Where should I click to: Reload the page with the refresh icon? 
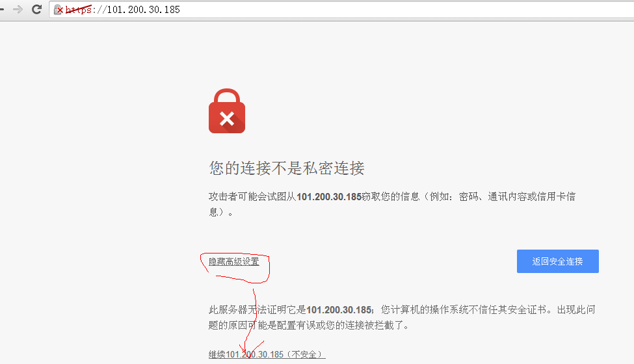[x=37, y=9]
